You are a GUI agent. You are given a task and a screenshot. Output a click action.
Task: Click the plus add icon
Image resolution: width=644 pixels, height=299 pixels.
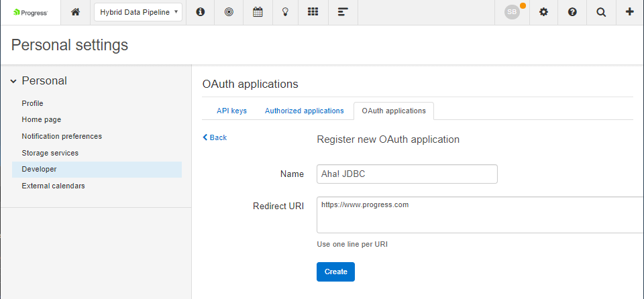click(629, 12)
